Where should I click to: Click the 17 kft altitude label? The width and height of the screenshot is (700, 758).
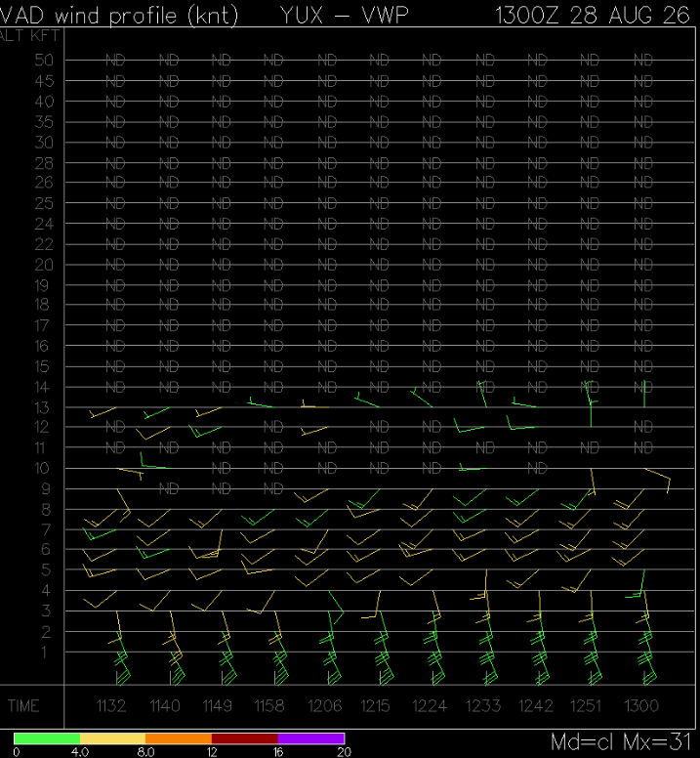click(42, 325)
